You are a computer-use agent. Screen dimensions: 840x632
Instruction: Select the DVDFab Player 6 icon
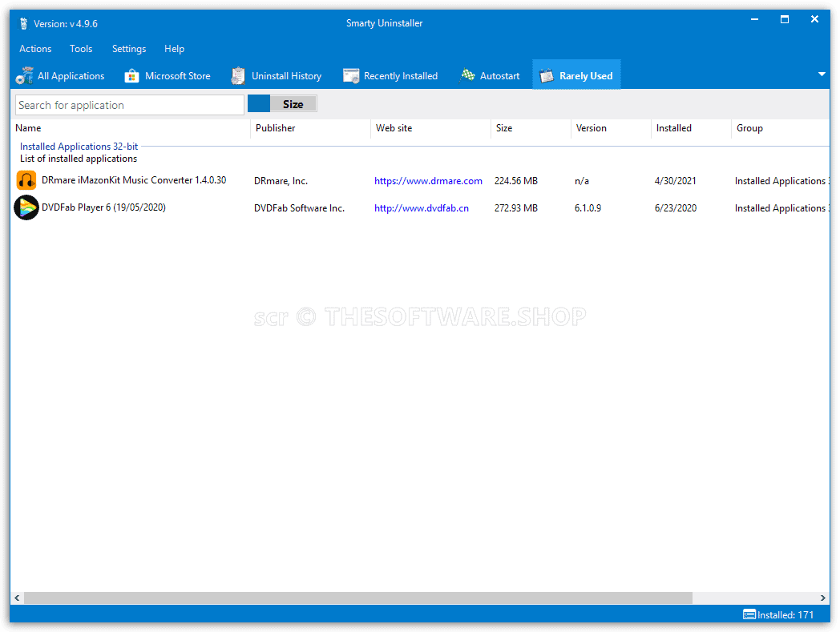pos(26,207)
